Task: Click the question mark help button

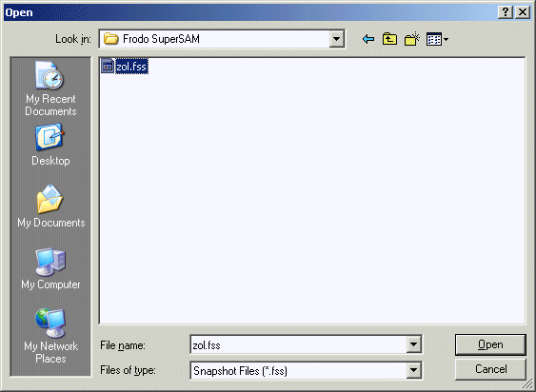Action: [x=506, y=12]
